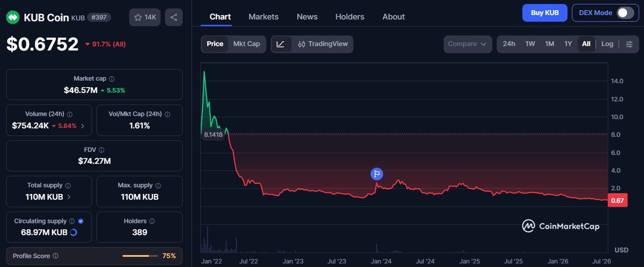Open the Chart tab
The height and width of the screenshot is (267, 644).
click(220, 17)
